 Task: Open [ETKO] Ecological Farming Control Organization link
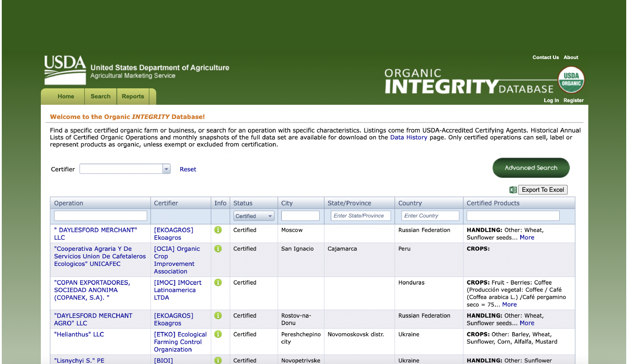(180, 342)
